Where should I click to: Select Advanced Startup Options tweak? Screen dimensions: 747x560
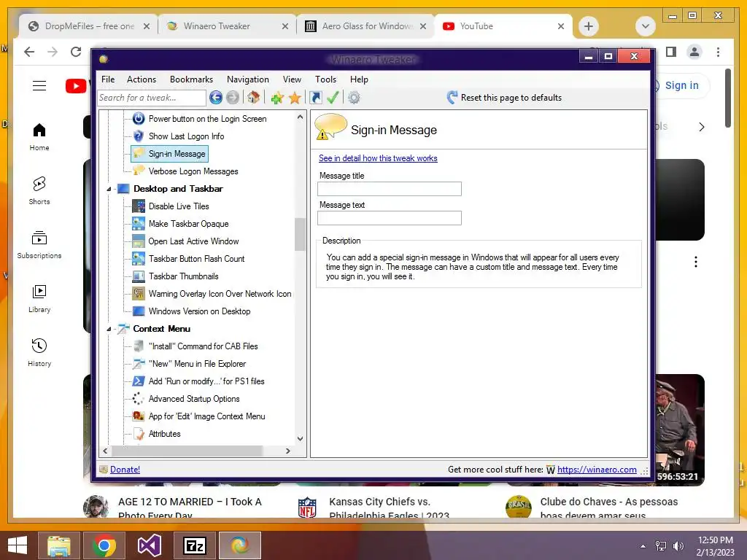[194, 399]
